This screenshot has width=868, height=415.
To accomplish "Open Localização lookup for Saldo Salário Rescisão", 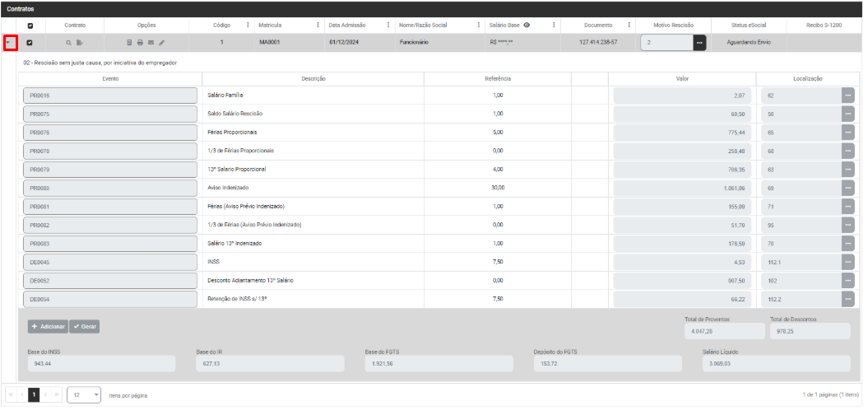I will pyautogui.click(x=848, y=114).
